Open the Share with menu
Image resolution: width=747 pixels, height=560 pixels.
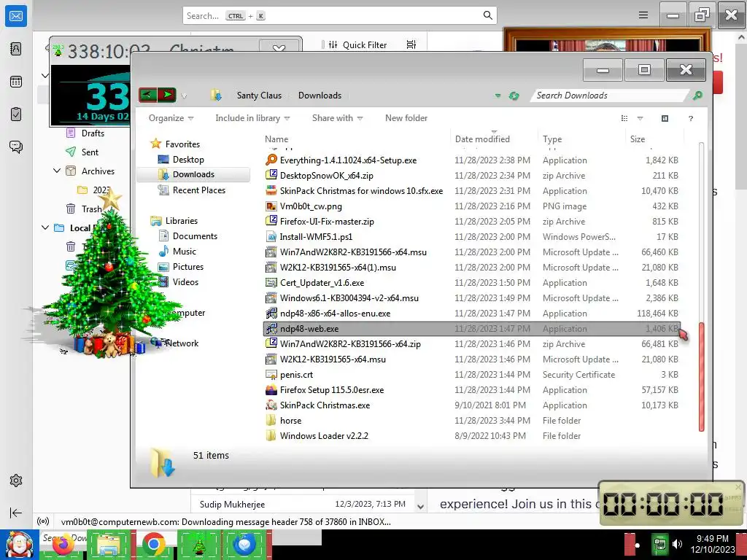[x=337, y=118]
